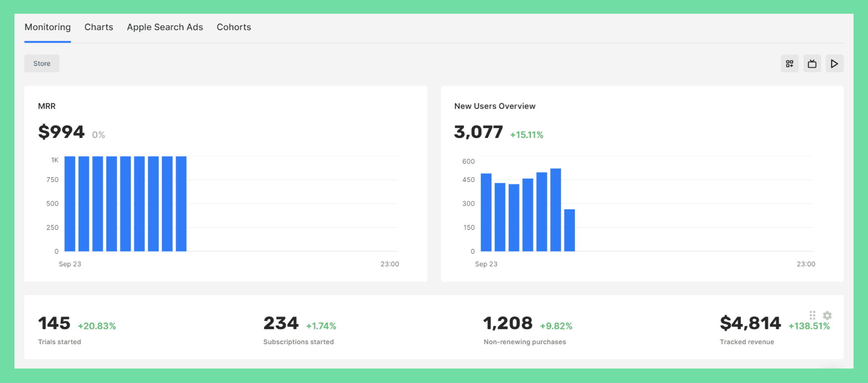This screenshot has height=383, width=868.
Task: Click the drag handle dots on Tracked revenue card
Action: pos(813,315)
